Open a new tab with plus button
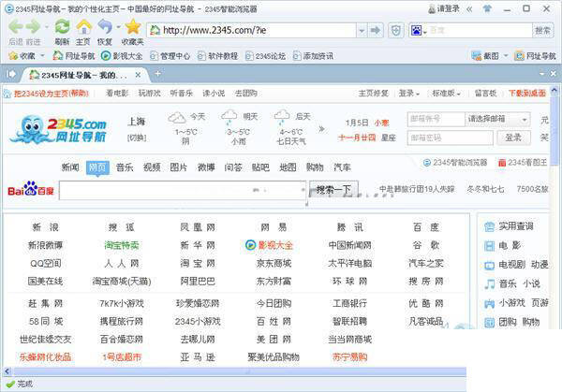This screenshot has width=562, height=392. pos(157,74)
